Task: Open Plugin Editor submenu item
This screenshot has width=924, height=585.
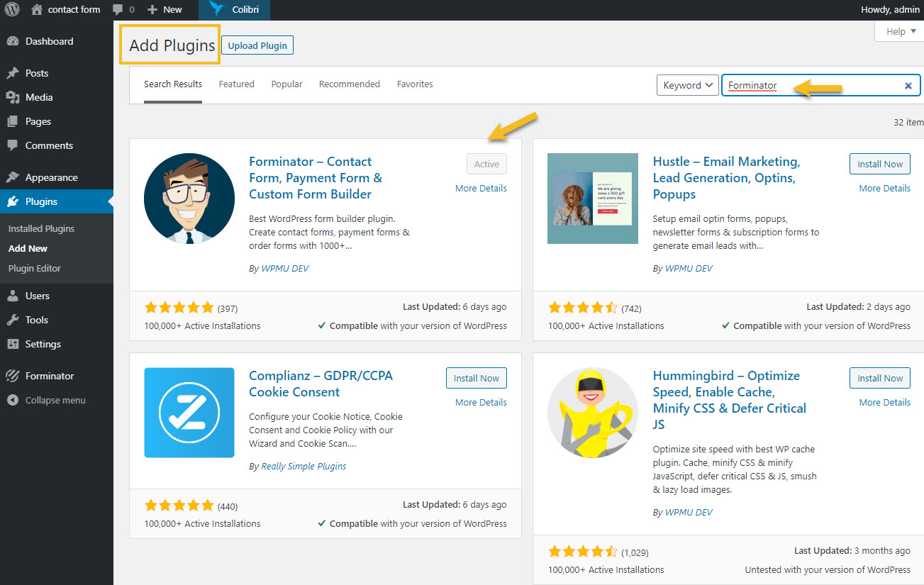Action: click(x=34, y=268)
